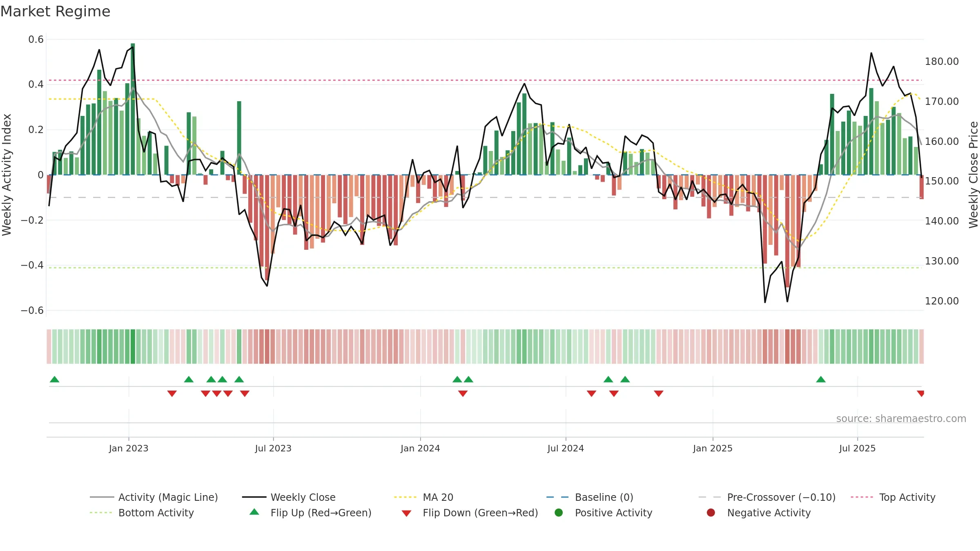Click the green circle Positive Activity icon
980x551 pixels.
[559, 512]
